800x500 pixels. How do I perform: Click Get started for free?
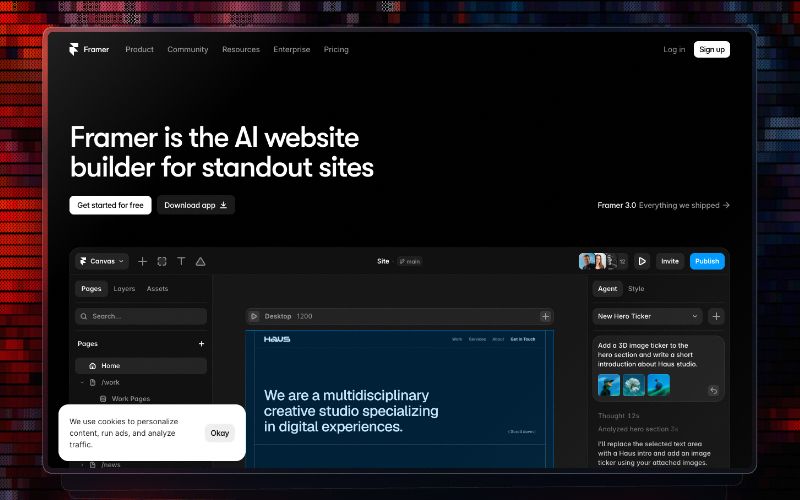tap(110, 205)
